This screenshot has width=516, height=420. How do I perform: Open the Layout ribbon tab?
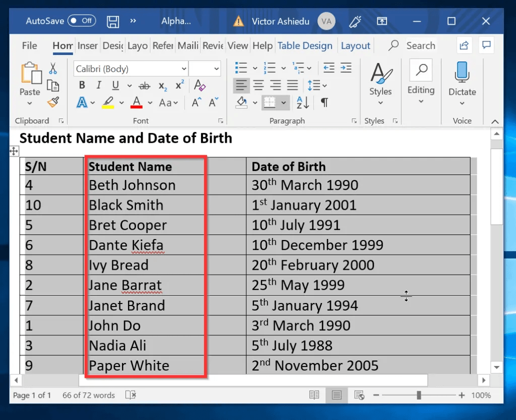click(x=356, y=45)
